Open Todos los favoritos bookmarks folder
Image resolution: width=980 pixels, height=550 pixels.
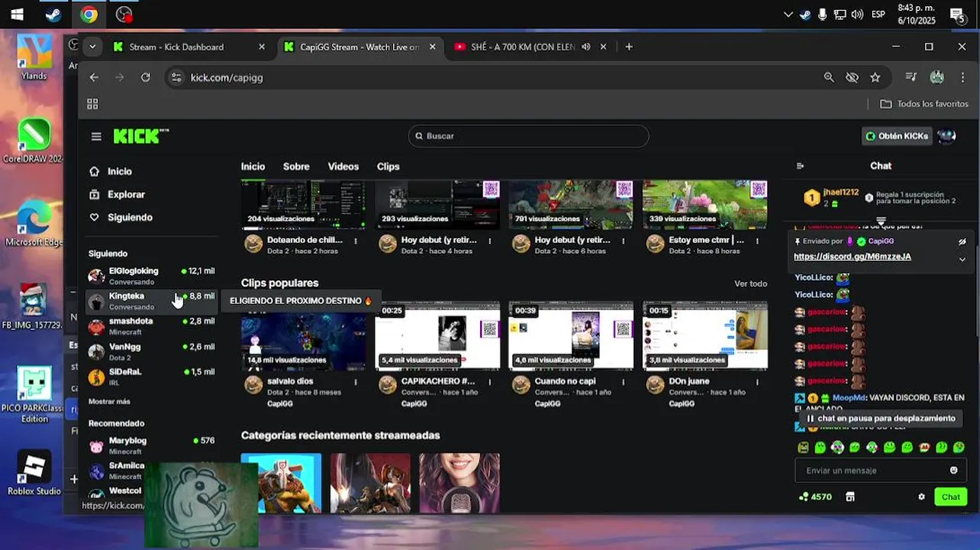[x=924, y=104]
